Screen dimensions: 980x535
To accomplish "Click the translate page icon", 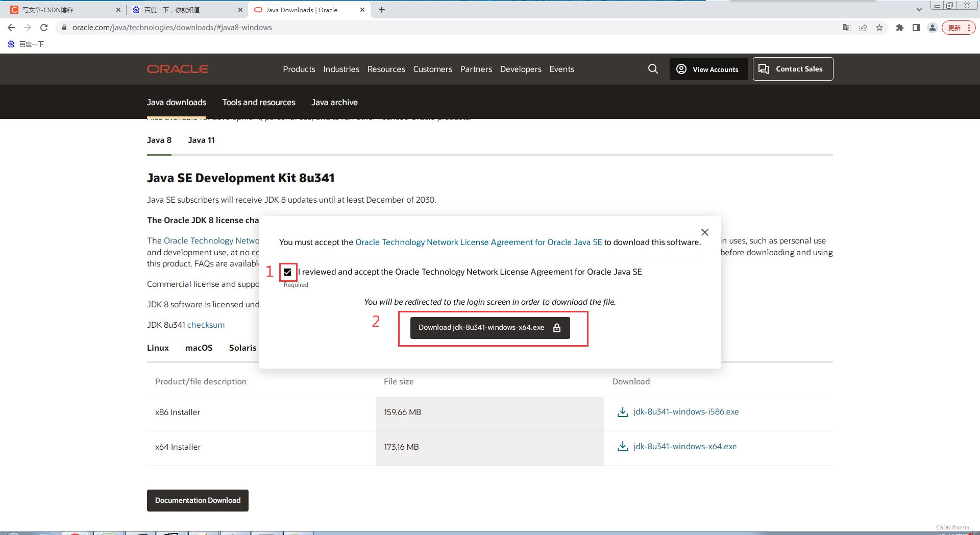I will [x=847, y=28].
